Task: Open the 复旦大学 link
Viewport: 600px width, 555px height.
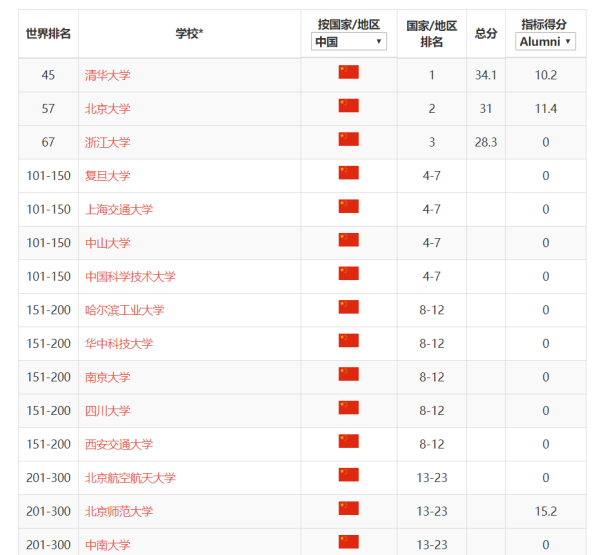Action: (108, 176)
